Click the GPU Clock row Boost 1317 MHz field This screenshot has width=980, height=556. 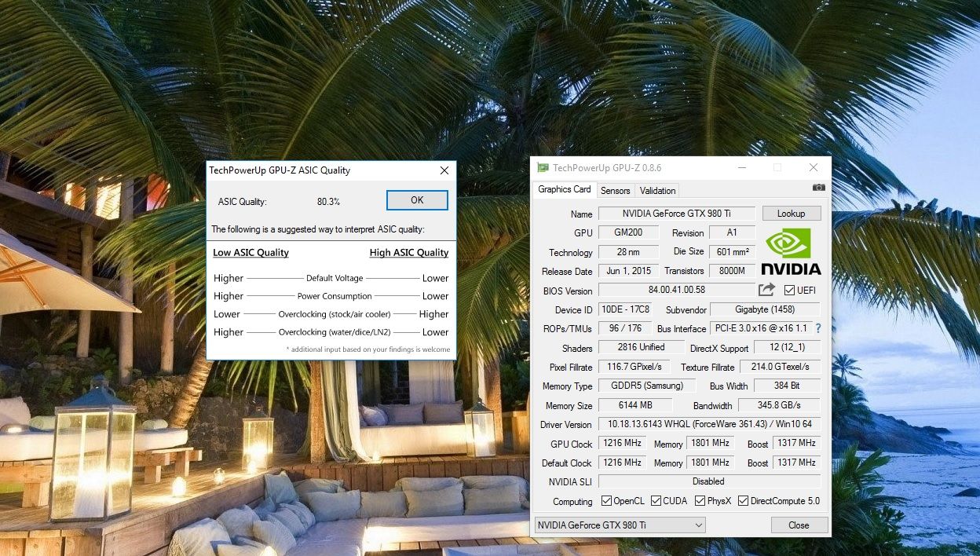click(x=796, y=443)
